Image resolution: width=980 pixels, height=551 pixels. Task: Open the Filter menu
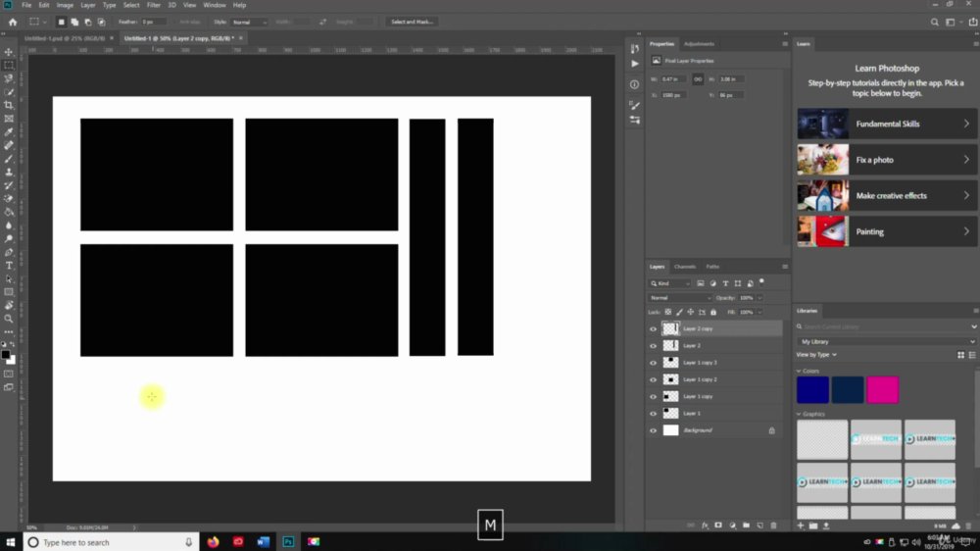point(153,5)
